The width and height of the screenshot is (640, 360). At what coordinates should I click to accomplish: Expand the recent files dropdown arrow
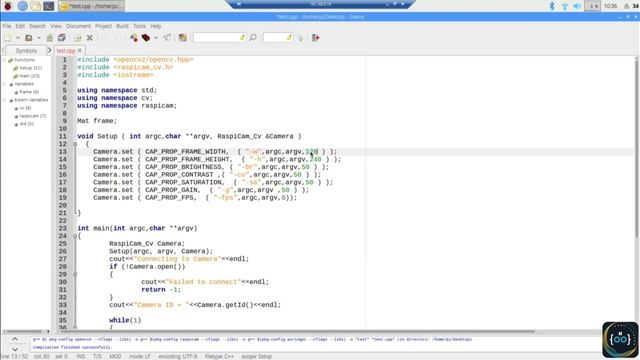39,38
